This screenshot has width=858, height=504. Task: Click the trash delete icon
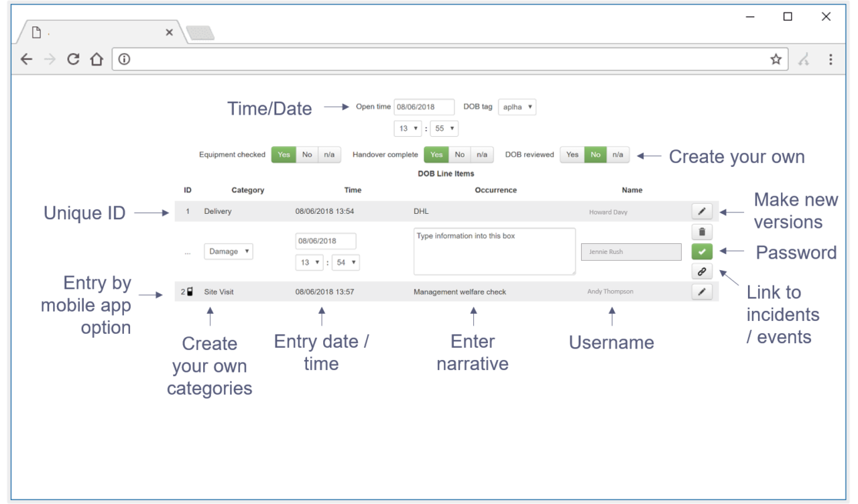pos(702,232)
